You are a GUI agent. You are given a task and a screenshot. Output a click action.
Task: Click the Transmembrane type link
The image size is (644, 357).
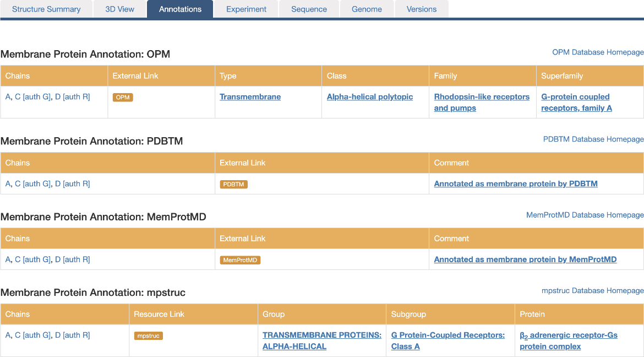click(x=250, y=97)
